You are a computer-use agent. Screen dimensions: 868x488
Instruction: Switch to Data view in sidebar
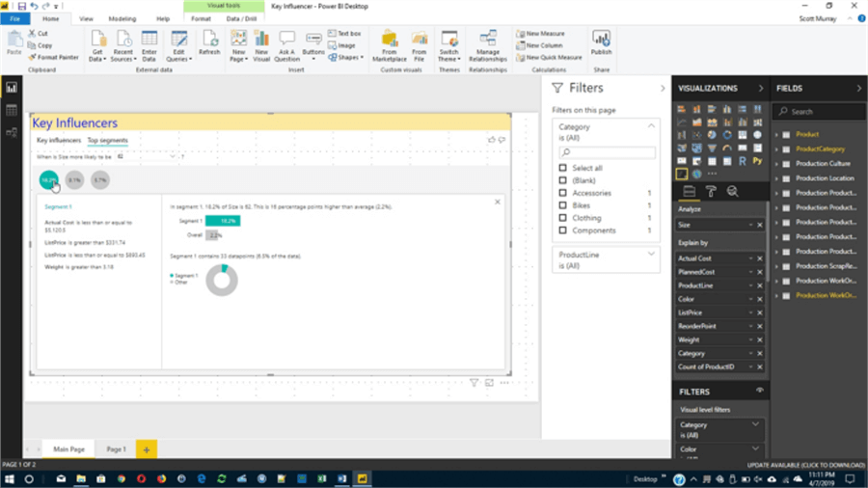coord(11,110)
